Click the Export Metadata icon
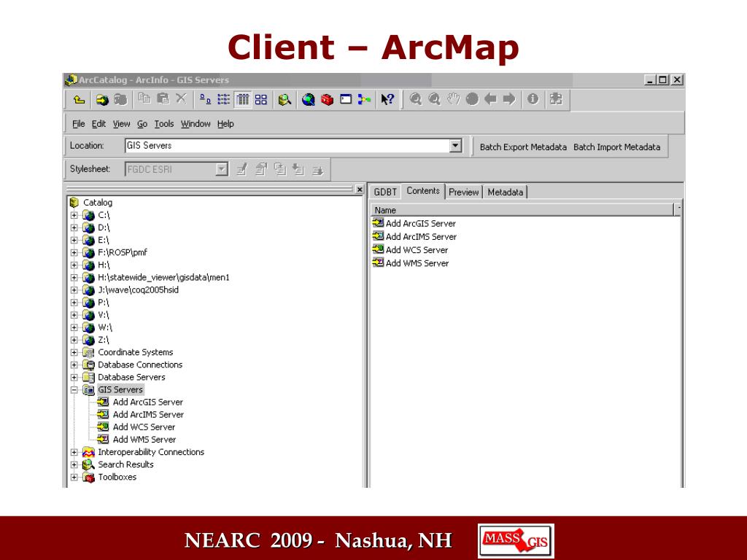747x560 pixels. pos(317,170)
